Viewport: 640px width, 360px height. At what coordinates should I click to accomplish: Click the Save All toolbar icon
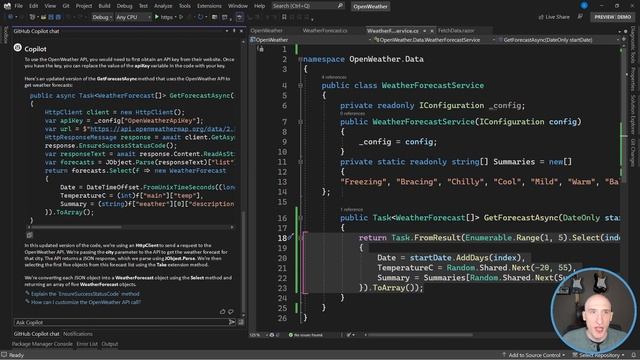[58, 17]
